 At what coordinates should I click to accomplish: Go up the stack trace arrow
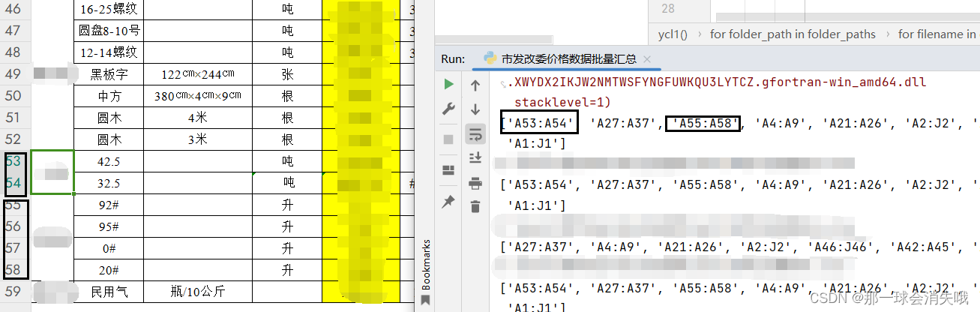pos(475,85)
